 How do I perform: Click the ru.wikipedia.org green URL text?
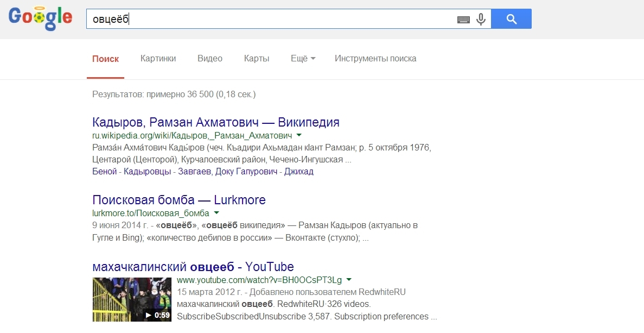pyautogui.click(x=192, y=136)
